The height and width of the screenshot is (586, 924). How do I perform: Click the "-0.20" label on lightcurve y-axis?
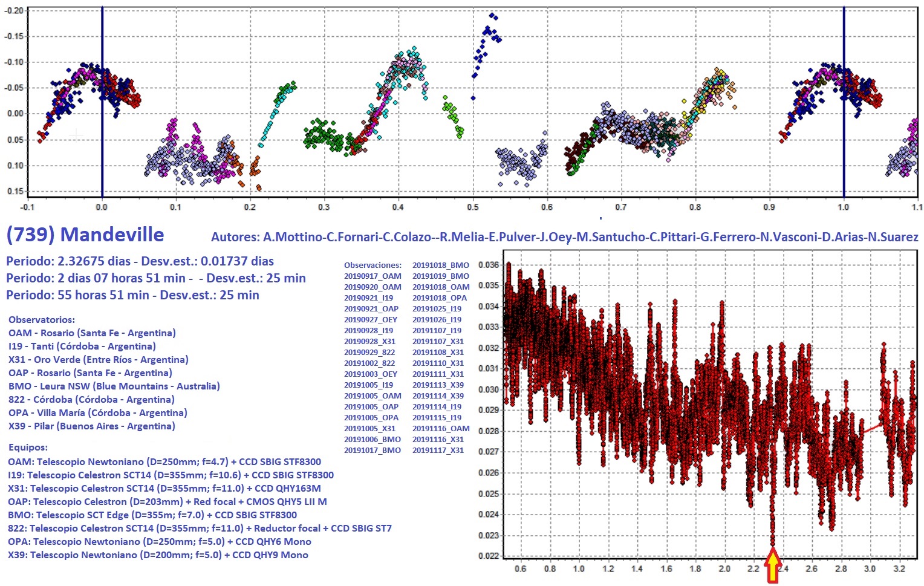(x=13, y=10)
